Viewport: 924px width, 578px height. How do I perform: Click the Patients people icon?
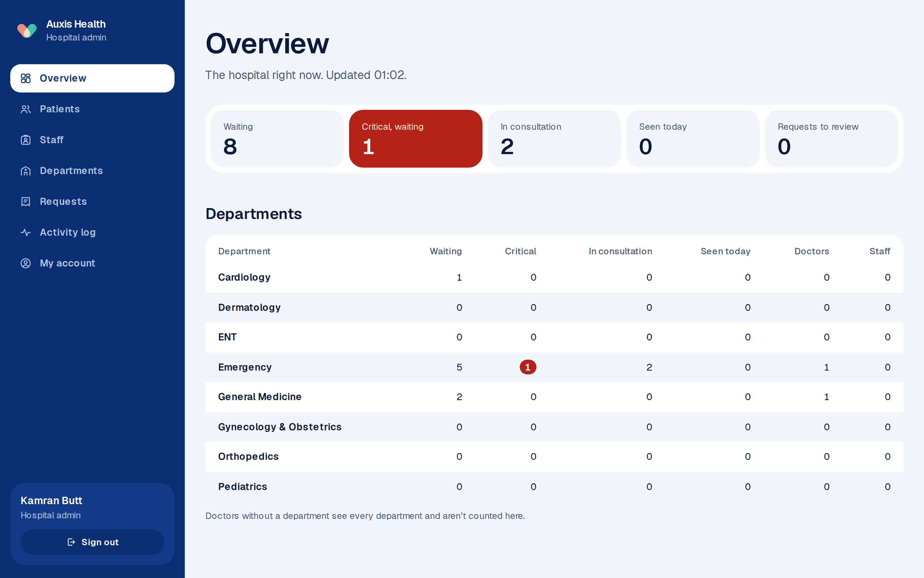pyautogui.click(x=26, y=109)
